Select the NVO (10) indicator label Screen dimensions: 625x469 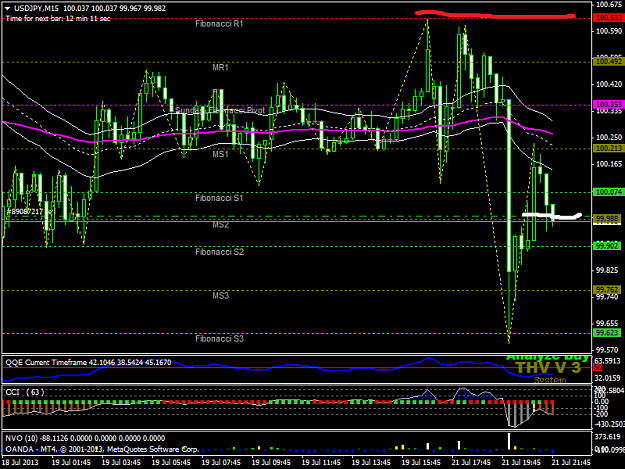tap(85, 438)
